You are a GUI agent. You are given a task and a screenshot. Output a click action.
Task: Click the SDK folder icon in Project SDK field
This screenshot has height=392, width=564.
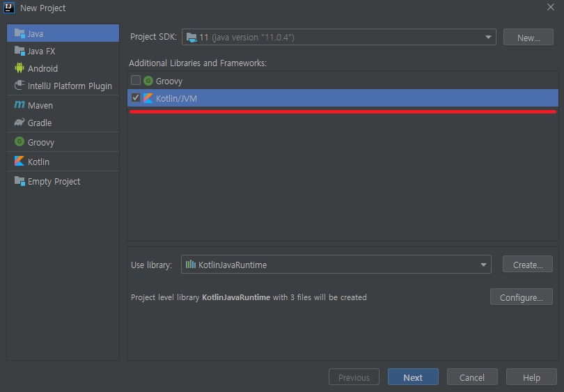(x=191, y=38)
